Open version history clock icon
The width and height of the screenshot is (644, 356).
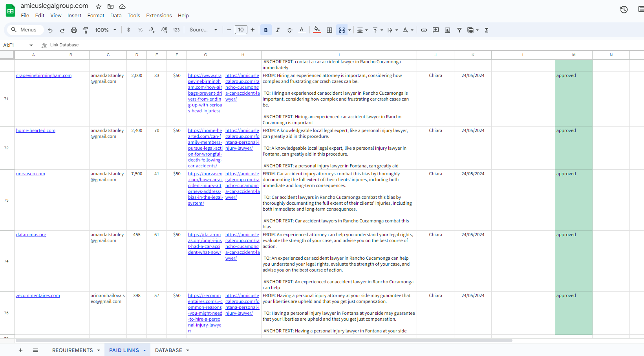click(x=624, y=10)
